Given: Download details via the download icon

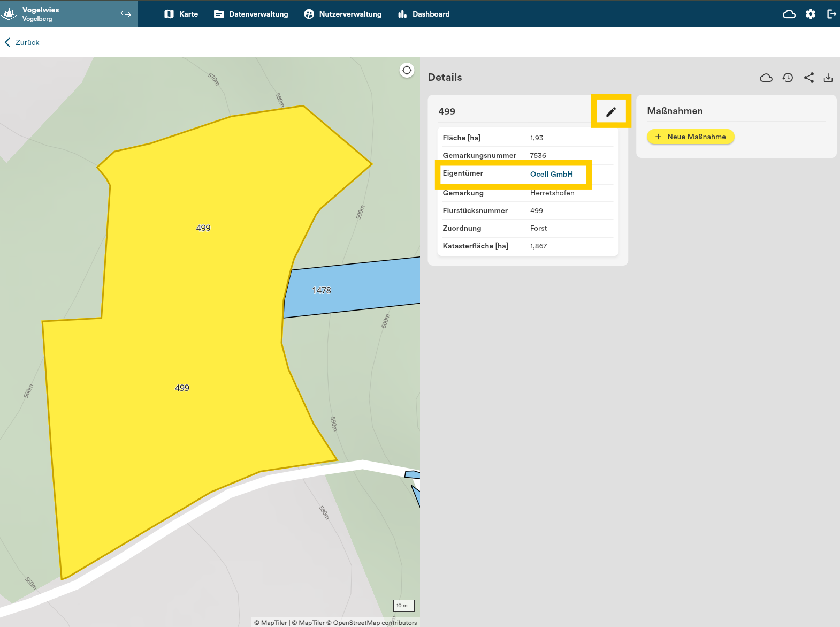Looking at the screenshot, I should pos(828,78).
